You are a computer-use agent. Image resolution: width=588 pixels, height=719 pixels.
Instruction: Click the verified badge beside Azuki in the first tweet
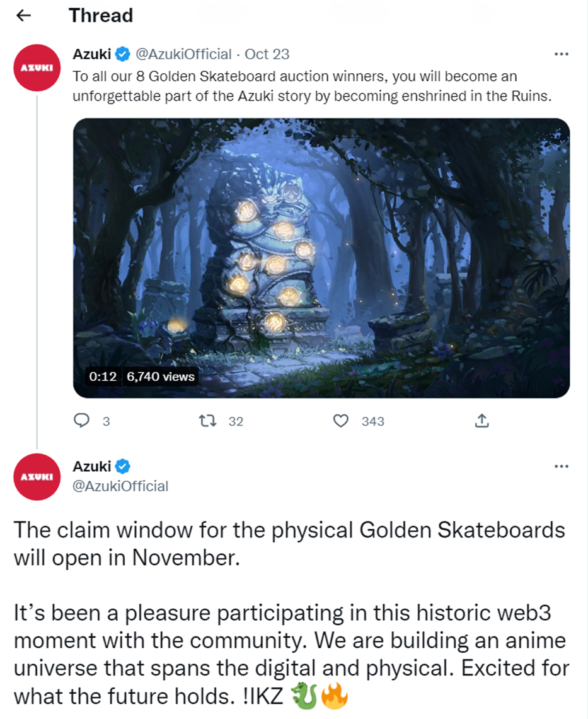(x=122, y=54)
